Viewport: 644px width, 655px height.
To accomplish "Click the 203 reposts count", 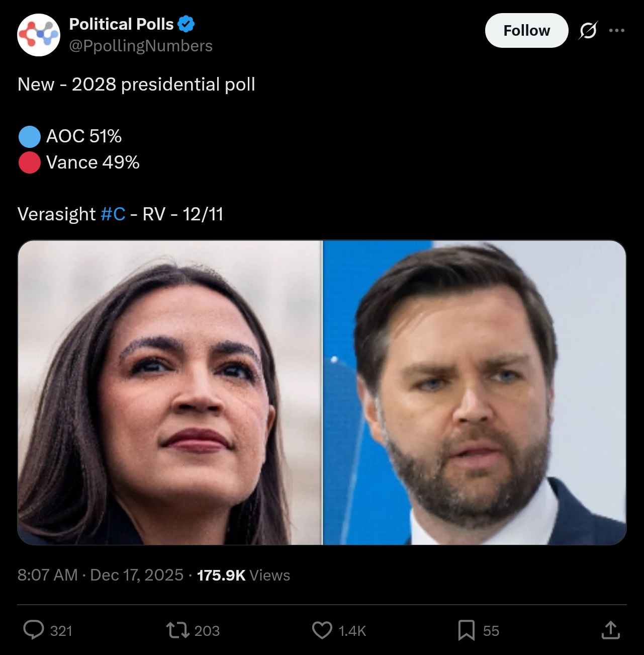I will pos(207,631).
